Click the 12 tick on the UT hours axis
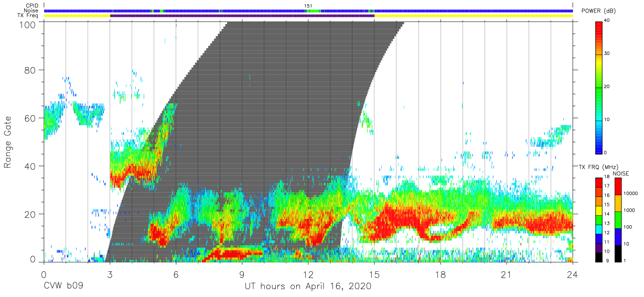 [x=308, y=274]
